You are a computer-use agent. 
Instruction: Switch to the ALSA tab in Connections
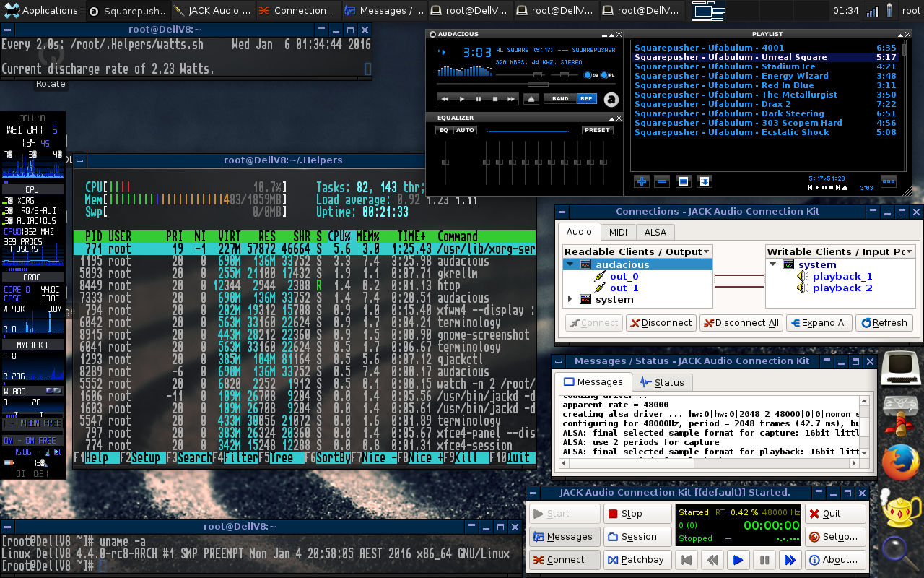pyautogui.click(x=655, y=232)
